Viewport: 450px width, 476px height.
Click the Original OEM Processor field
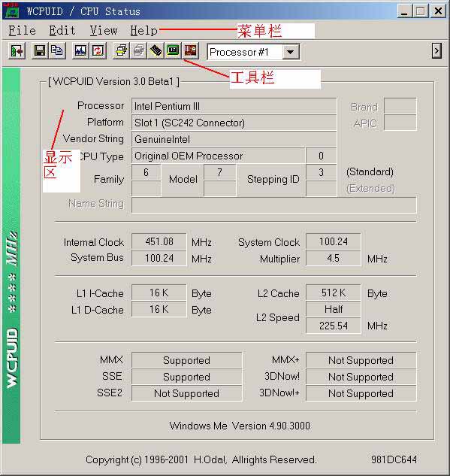pos(219,156)
